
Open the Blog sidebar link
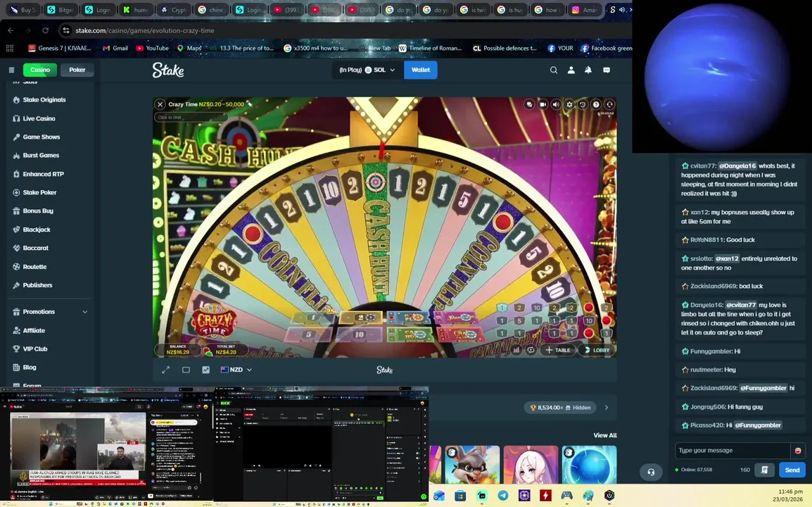pyautogui.click(x=30, y=367)
